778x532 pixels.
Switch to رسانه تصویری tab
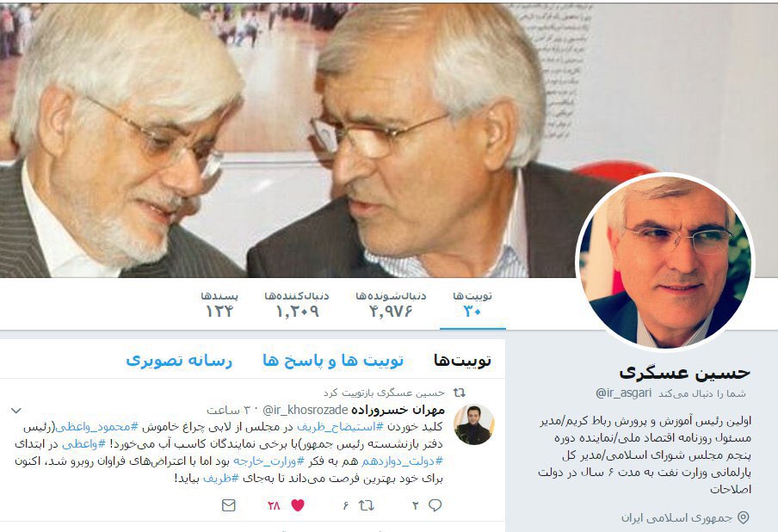[179, 361]
